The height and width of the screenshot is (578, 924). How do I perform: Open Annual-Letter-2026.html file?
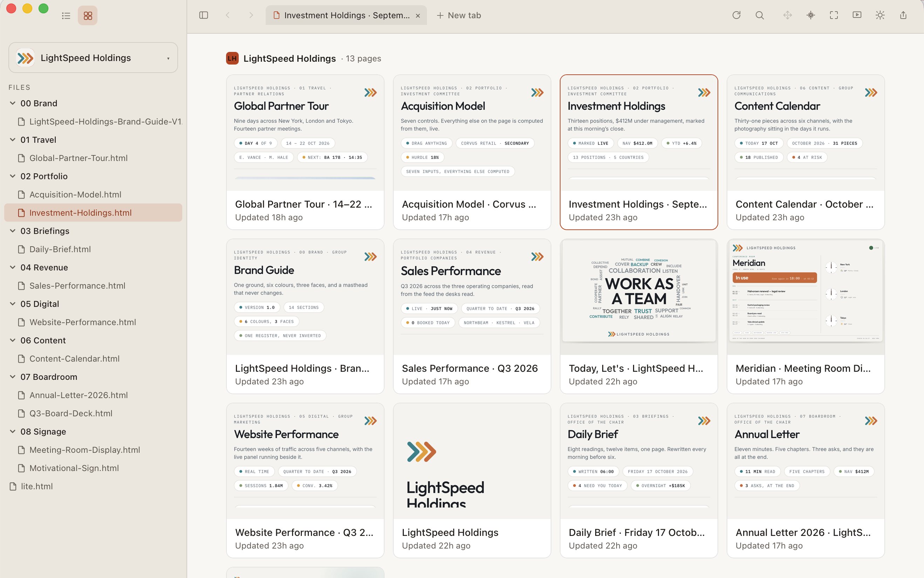[x=93, y=395]
